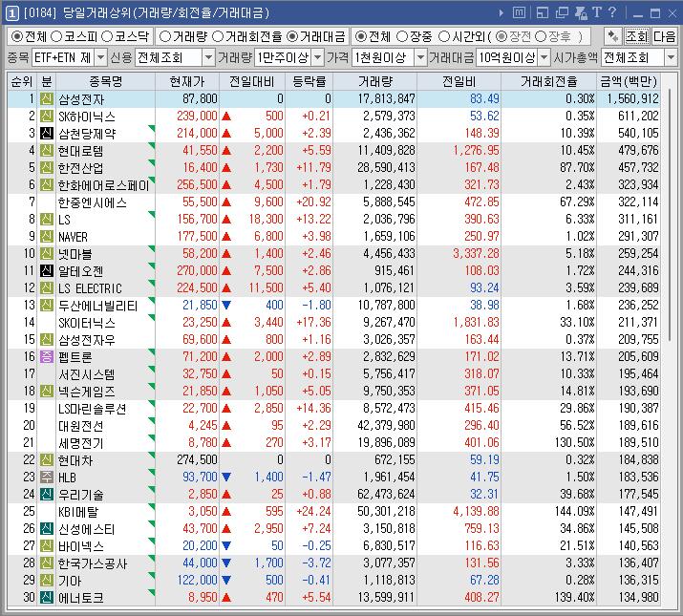Select the 장중 session radio button
The height and width of the screenshot is (616, 683).
[x=402, y=36]
